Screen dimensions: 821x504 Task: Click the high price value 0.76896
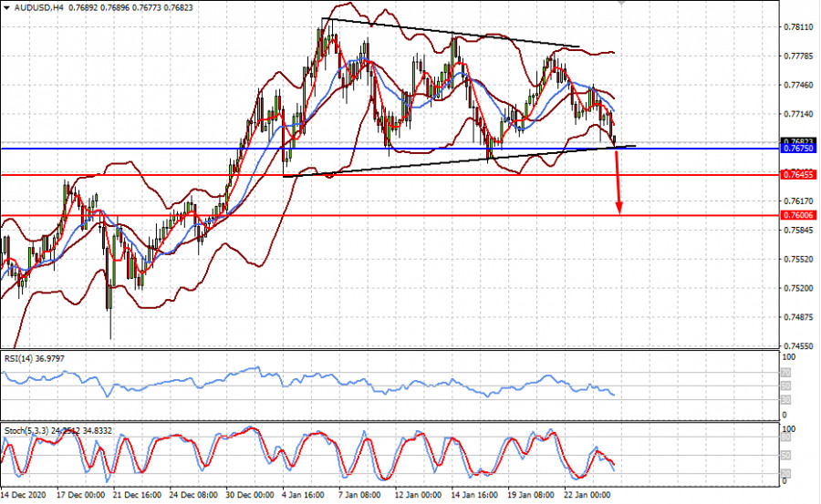pyautogui.click(x=116, y=8)
